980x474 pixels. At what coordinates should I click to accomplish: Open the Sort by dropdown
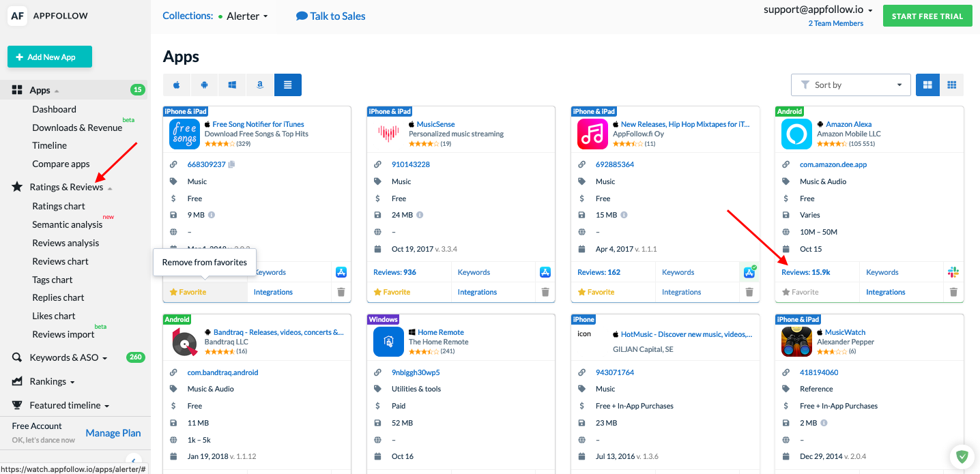(x=850, y=85)
